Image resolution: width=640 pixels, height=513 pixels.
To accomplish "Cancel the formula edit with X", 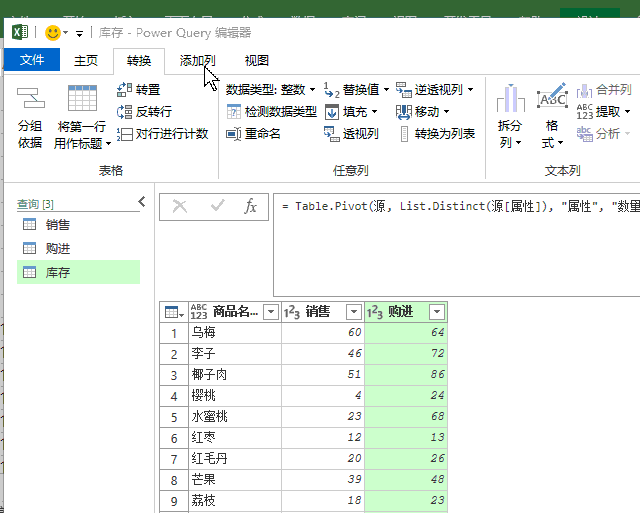I will pos(180,207).
